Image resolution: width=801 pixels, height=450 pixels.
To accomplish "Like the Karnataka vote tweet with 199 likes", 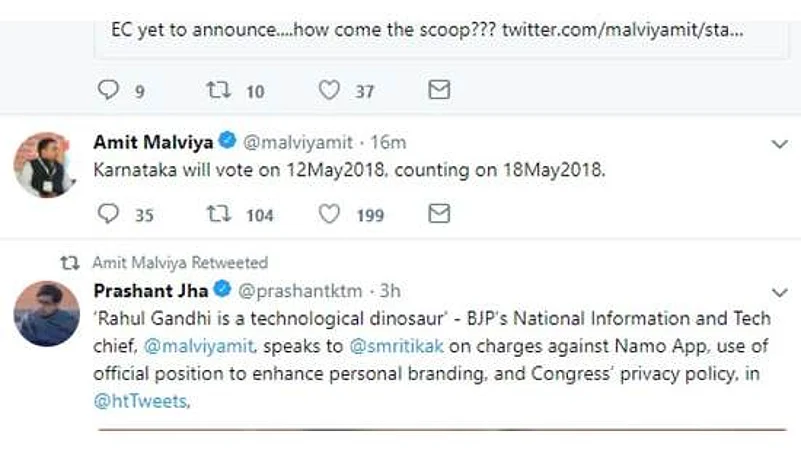I will [329, 214].
